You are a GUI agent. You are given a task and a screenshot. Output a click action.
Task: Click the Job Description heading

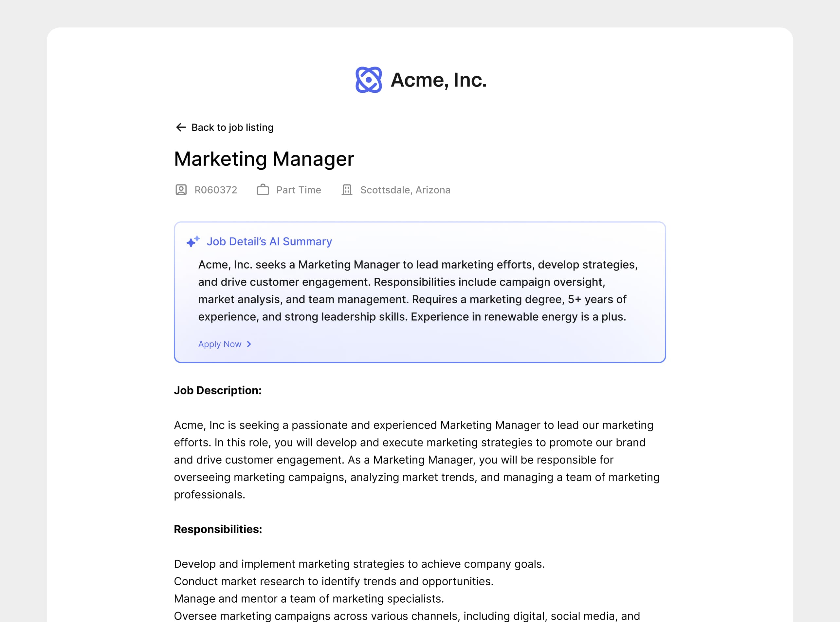217,390
